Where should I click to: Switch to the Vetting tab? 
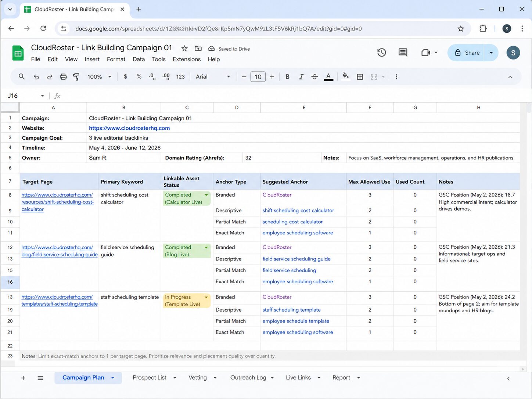(x=198, y=378)
